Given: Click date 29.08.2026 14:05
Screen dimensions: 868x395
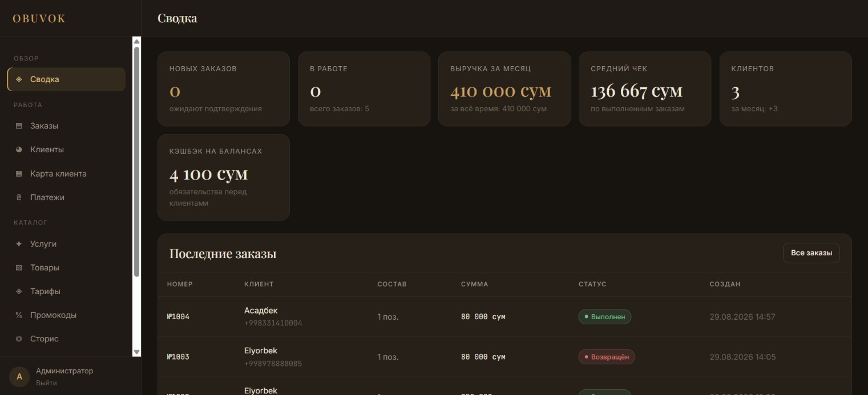Looking at the screenshot, I should point(742,357).
